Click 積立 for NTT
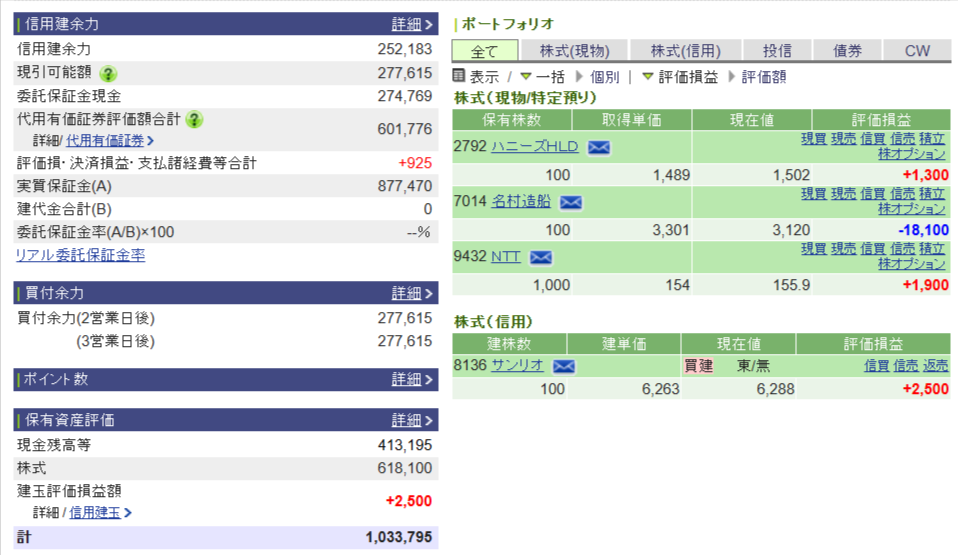 (932, 249)
